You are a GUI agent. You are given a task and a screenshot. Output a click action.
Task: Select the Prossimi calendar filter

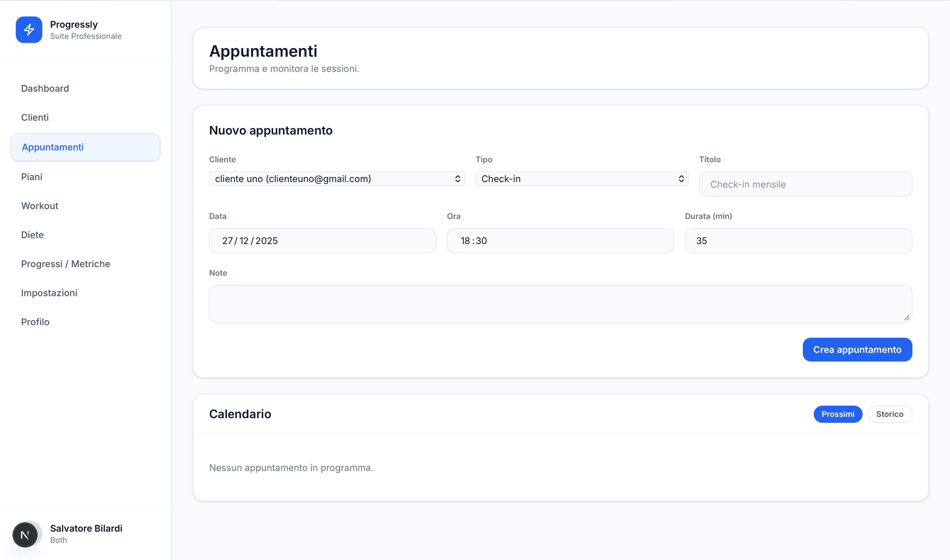pos(838,414)
